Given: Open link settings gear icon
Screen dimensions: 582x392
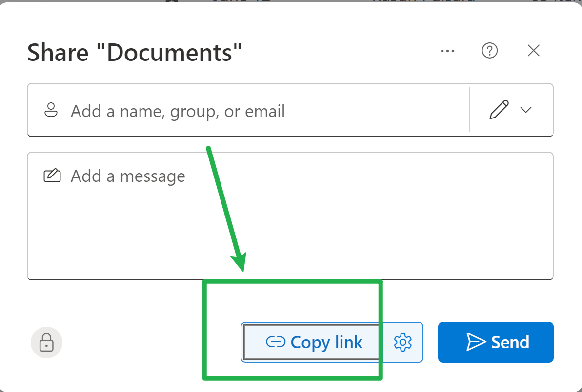Looking at the screenshot, I should coord(403,342).
